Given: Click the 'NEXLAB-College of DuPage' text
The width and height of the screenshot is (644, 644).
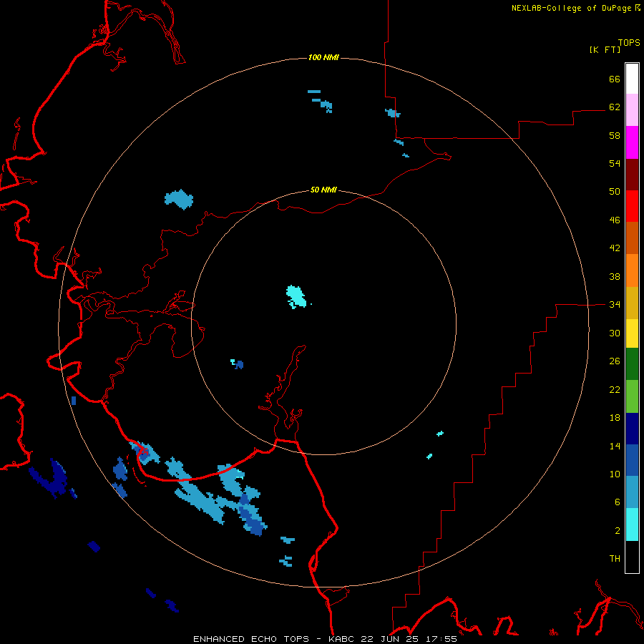Looking at the screenshot, I should [x=571, y=8].
